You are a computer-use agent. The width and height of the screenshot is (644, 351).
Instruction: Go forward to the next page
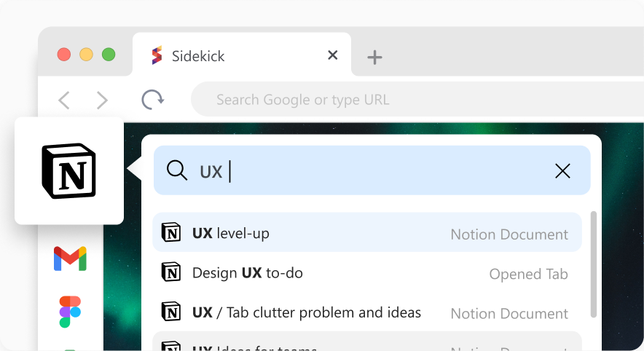pyautogui.click(x=102, y=100)
